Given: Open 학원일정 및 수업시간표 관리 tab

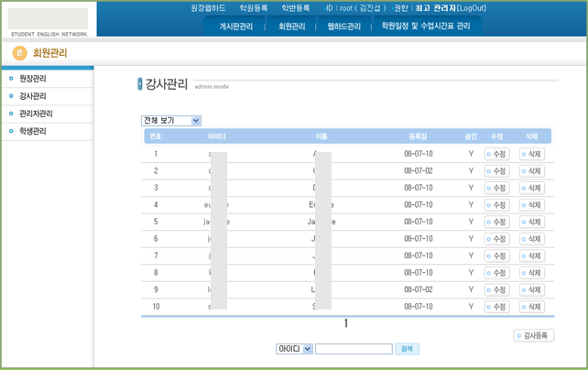Looking at the screenshot, I should [426, 26].
